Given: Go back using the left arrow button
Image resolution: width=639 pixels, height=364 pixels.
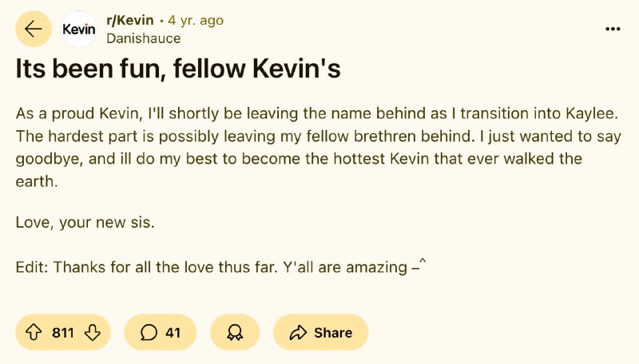Looking at the screenshot, I should 34,29.
